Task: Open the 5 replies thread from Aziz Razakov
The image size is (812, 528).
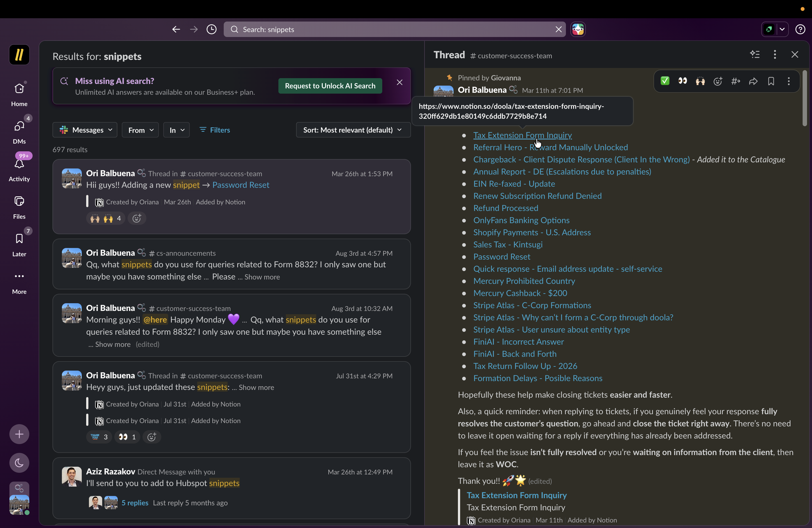Action: point(135,503)
